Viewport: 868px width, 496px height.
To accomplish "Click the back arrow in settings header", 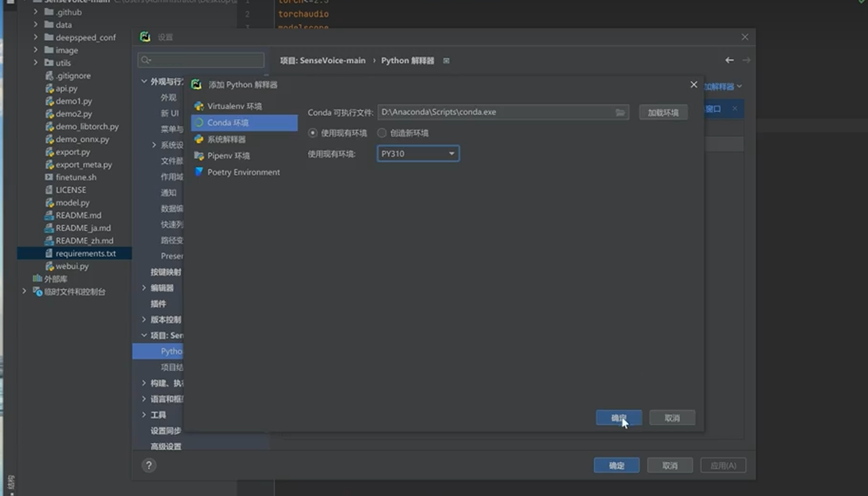I will tap(729, 60).
